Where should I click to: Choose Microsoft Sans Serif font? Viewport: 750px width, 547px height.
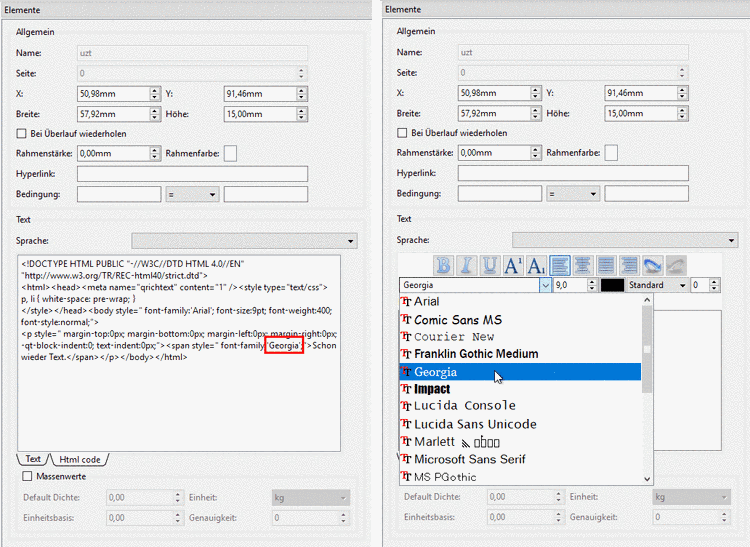520,459
